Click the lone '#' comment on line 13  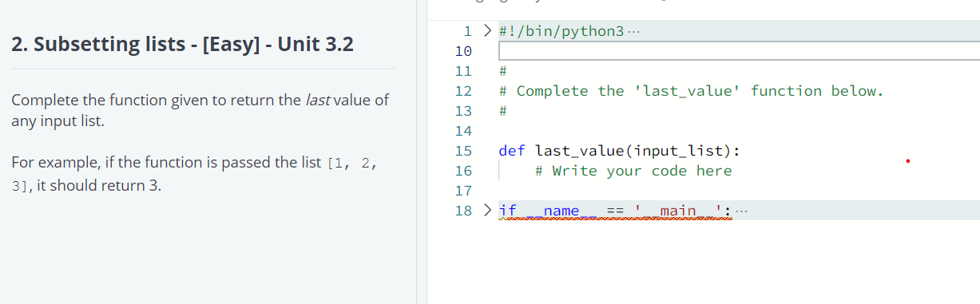(503, 111)
